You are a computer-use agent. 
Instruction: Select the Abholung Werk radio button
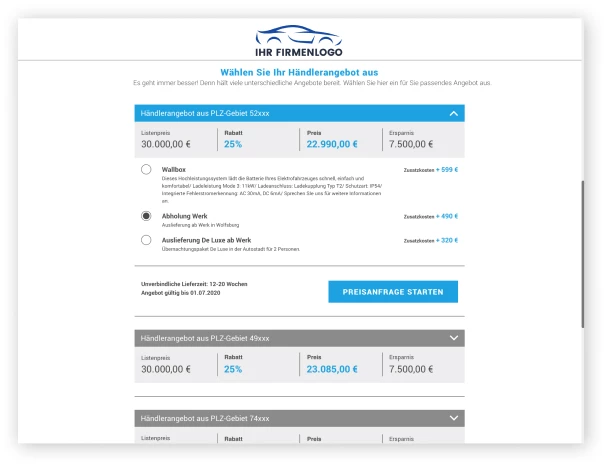pyautogui.click(x=146, y=215)
